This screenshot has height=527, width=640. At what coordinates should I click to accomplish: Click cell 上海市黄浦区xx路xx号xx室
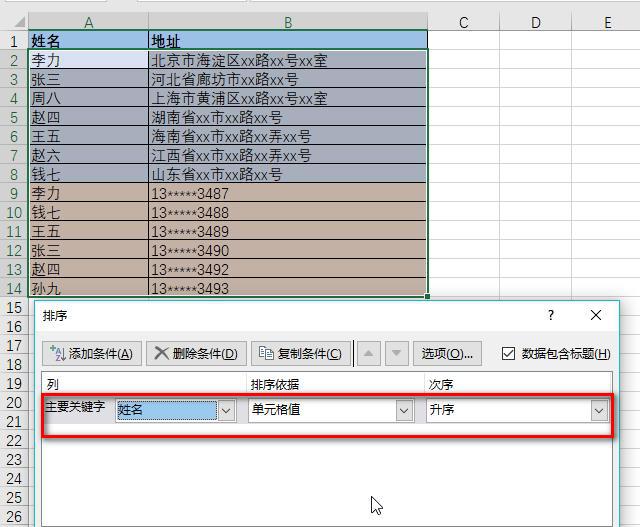pos(288,98)
